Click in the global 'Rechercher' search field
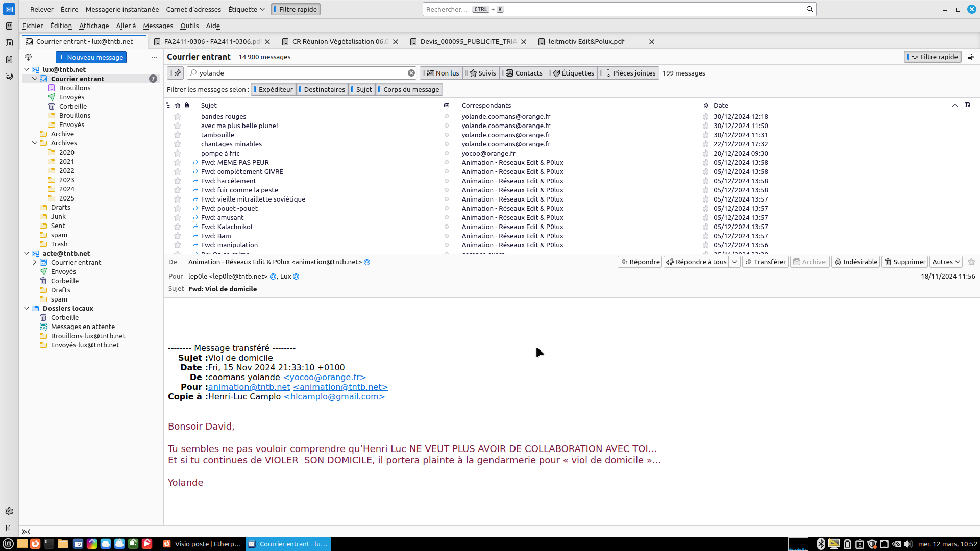Screen dimensions: 980x551 pyautogui.click(x=612, y=9)
